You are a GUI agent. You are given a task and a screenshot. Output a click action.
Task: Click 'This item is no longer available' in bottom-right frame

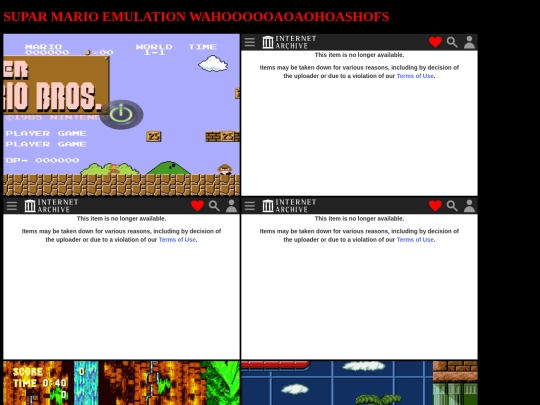click(x=359, y=218)
